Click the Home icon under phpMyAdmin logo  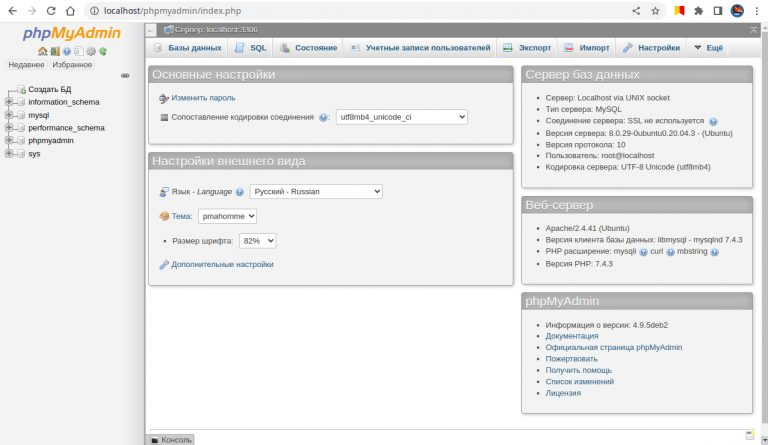42,51
